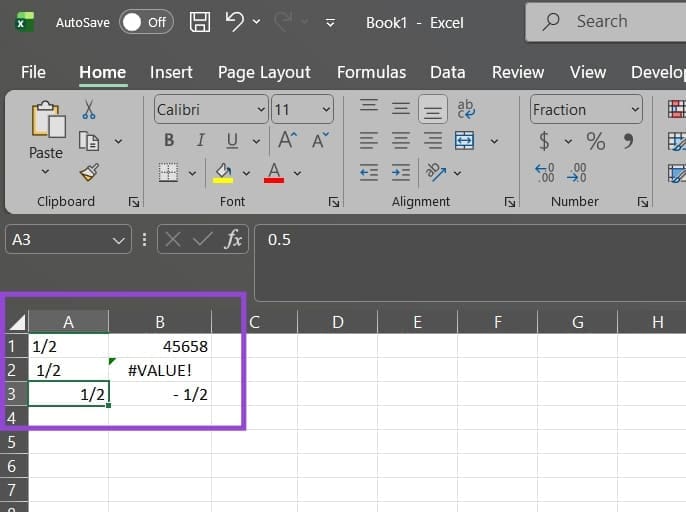The height and width of the screenshot is (512, 686).
Task: Select the Cut scissors icon
Action: click(x=89, y=109)
